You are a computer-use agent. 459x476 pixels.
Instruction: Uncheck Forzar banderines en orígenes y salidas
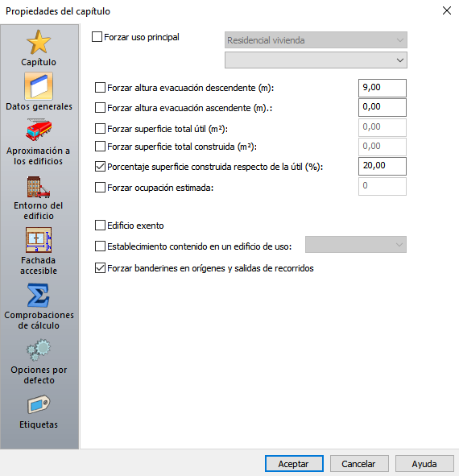point(100,268)
